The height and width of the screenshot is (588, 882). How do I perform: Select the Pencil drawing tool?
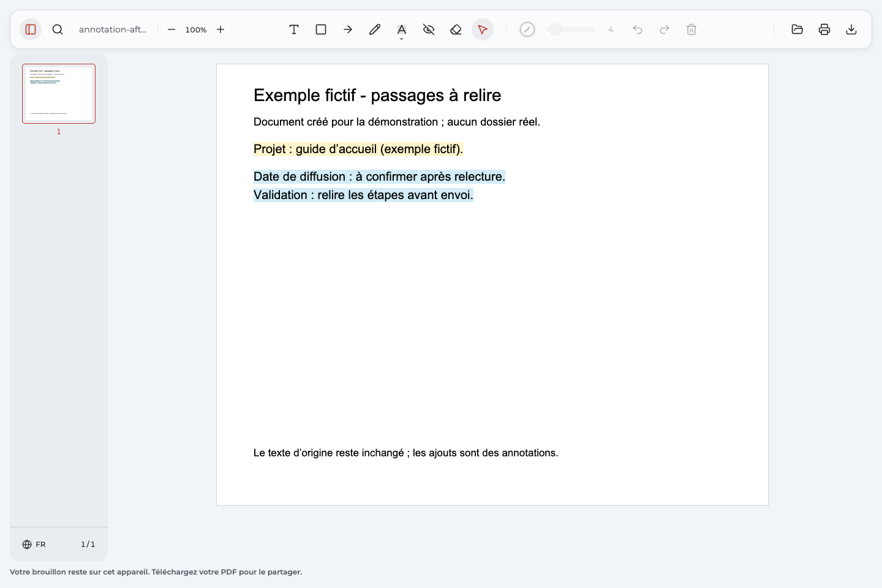[x=375, y=29]
